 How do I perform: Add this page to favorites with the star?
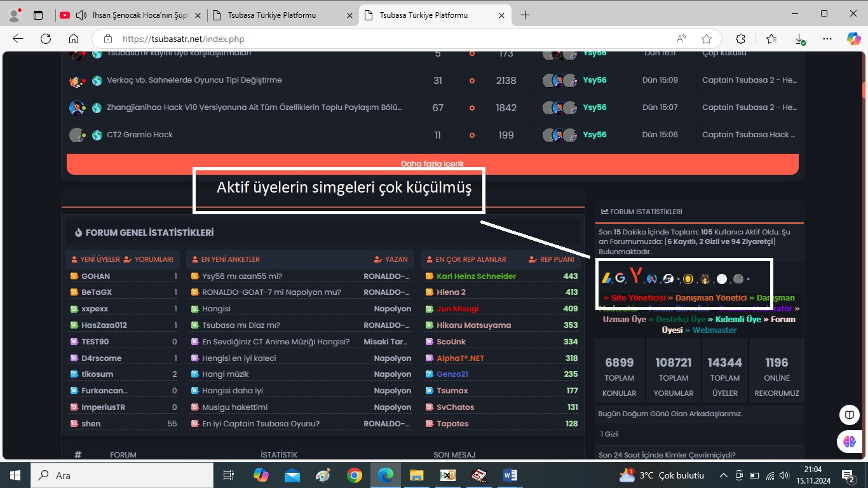coord(707,39)
